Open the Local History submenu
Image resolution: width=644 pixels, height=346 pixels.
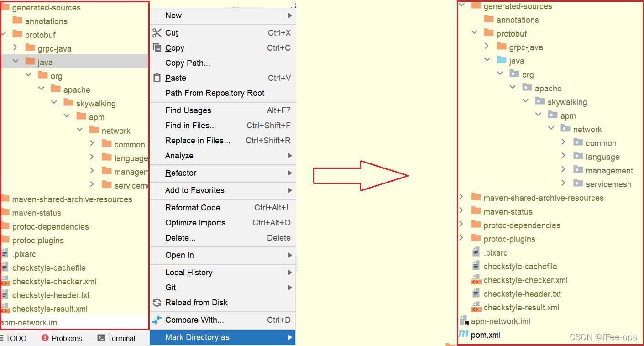tap(223, 273)
